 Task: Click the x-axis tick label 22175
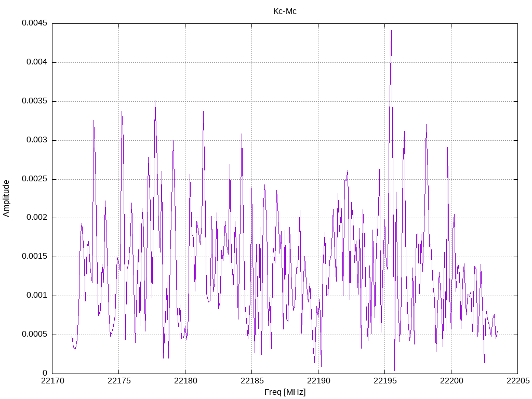tap(119, 381)
